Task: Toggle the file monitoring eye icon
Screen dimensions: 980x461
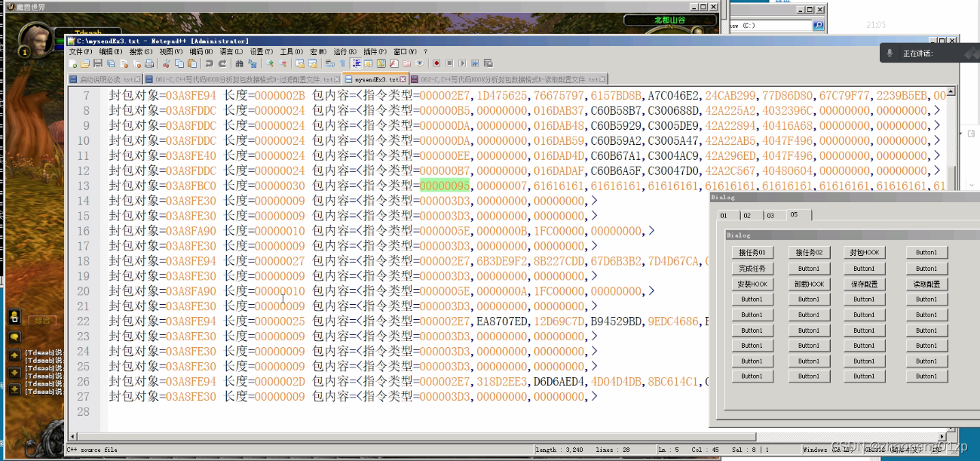Action: click(x=419, y=63)
